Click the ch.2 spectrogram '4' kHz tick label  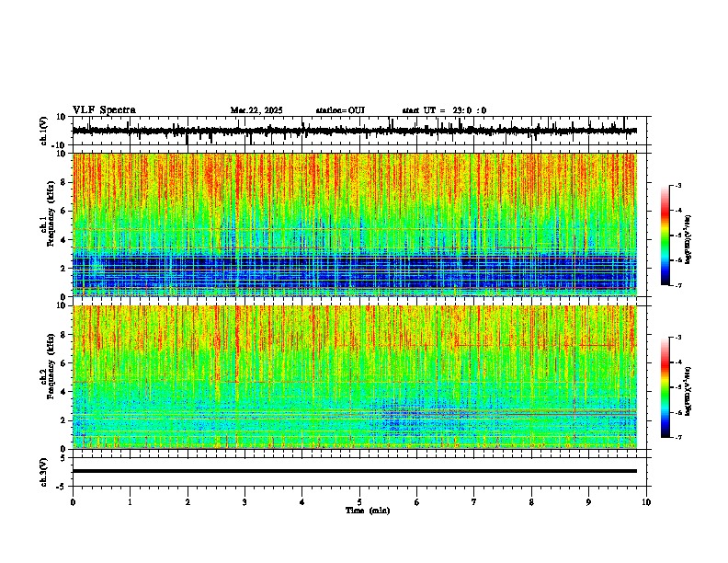64,392
